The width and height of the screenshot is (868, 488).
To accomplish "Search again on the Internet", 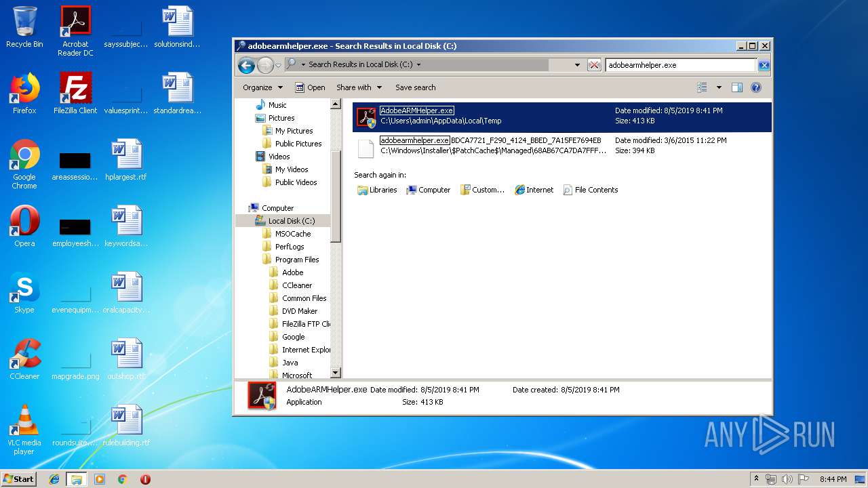I will pyautogui.click(x=534, y=190).
